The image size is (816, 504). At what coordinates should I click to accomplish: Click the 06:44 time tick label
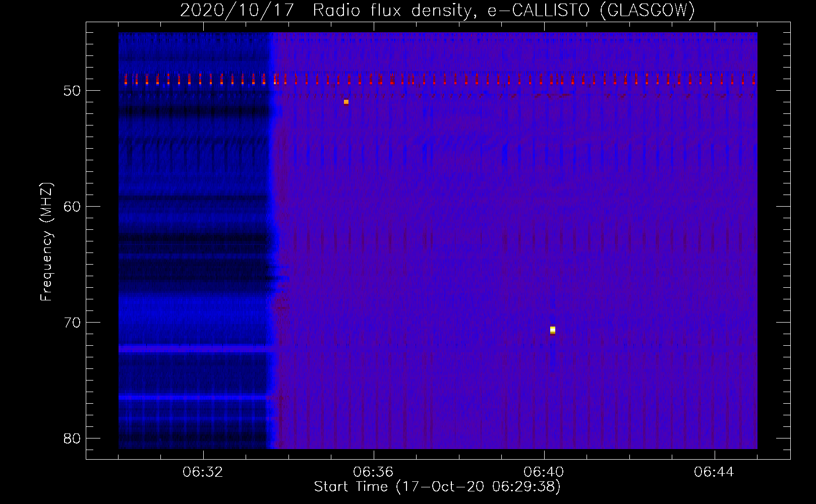coord(714,472)
